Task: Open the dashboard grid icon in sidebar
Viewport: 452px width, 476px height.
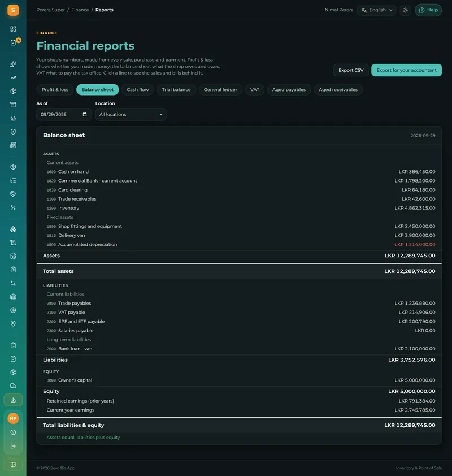Action: click(13, 29)
